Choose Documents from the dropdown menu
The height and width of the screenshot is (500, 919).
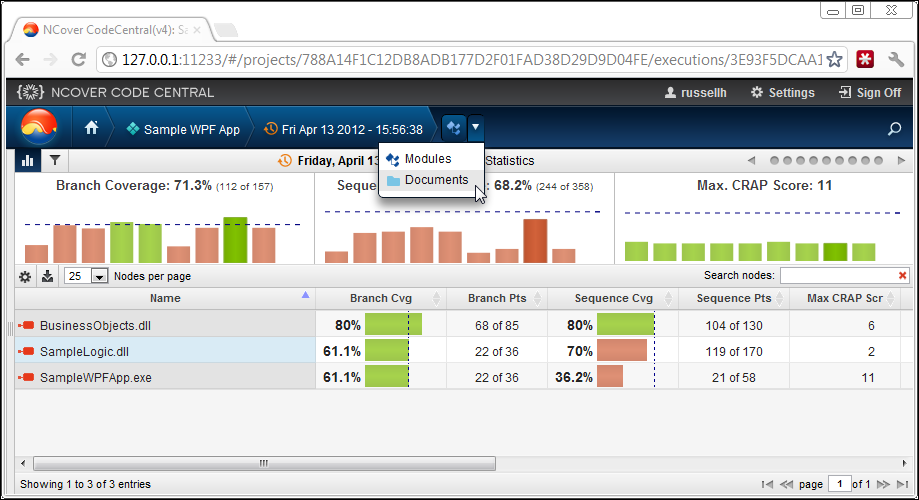pos(431,180)
